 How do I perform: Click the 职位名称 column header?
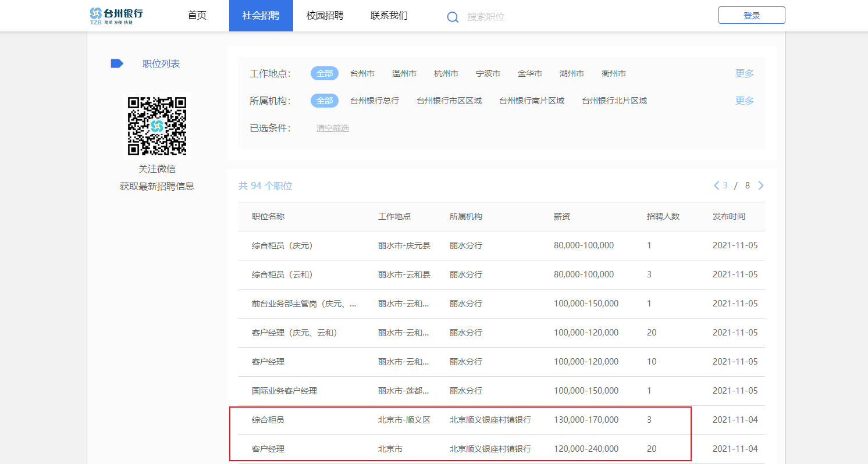tap(268, 216)
